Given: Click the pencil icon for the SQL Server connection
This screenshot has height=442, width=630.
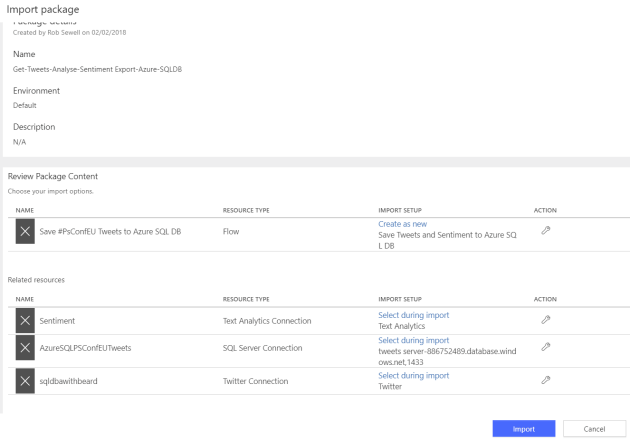Looking at the screenshot, I should tap(545, 347).
